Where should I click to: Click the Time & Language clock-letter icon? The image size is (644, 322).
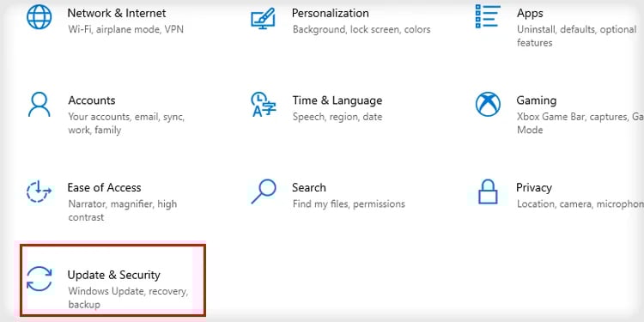(264, 104)
